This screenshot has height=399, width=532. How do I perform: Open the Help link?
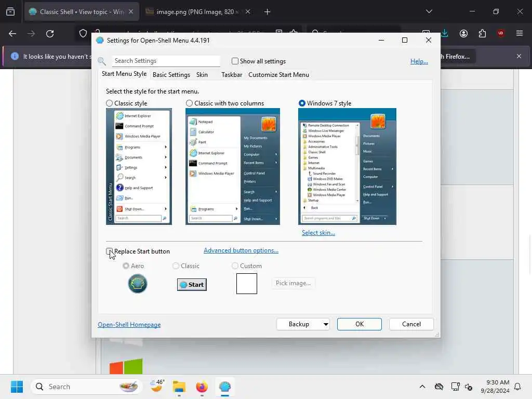click(419, 61)
